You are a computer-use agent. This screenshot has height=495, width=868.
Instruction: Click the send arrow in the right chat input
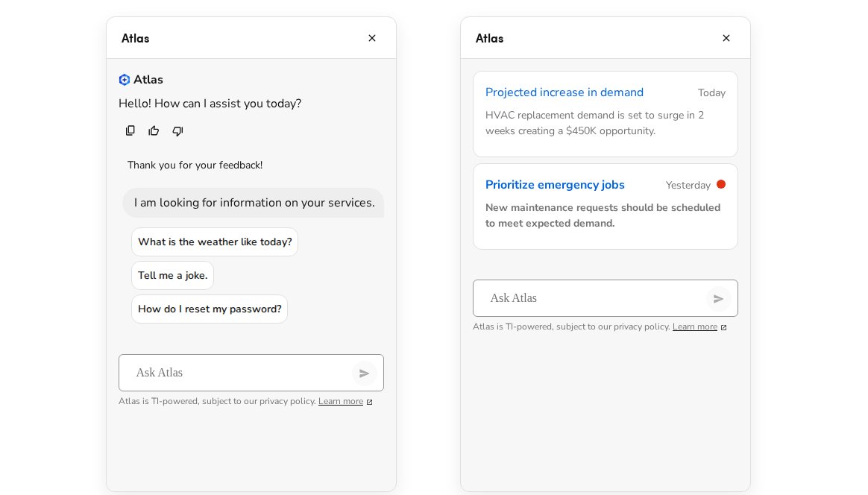(718, 298)
